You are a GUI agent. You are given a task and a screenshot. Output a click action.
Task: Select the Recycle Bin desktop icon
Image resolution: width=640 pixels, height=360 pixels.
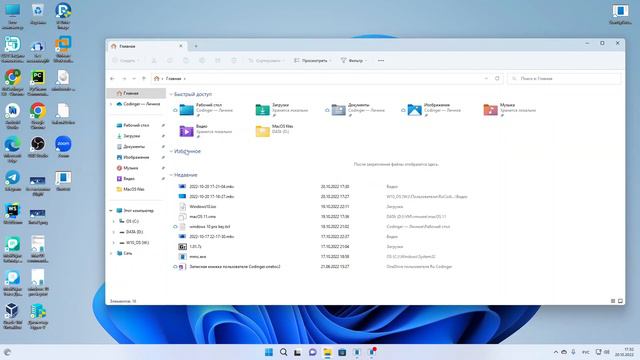[38, 14]
